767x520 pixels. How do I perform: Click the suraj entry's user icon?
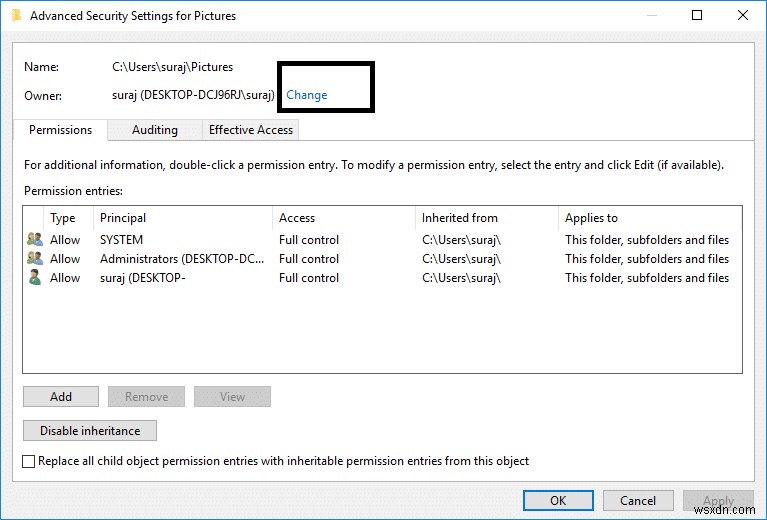tap(35, 278)
